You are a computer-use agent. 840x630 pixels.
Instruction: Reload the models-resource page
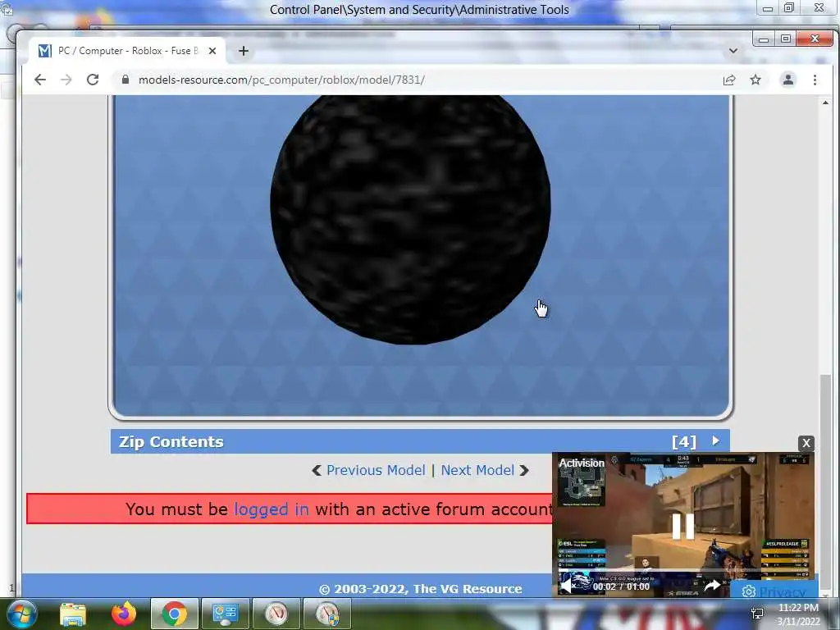[x=93, y=80]
